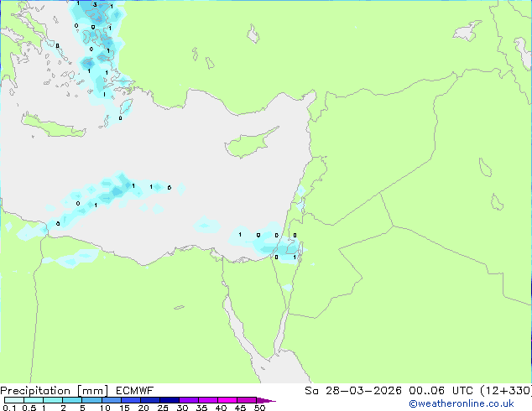Image resolution: width=532 pixels, height=411 pixels.
Task: Click the 2–5 mm legend swatch
Action: click(72, 400)
